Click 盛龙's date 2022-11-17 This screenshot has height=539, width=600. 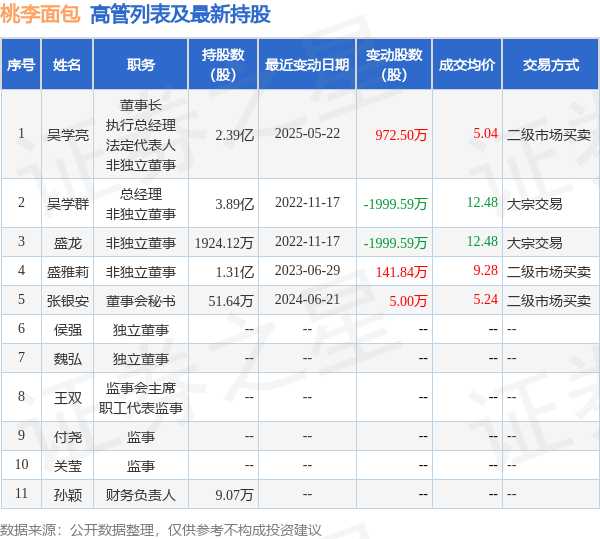pyautogui.click(x=307, y=241)
